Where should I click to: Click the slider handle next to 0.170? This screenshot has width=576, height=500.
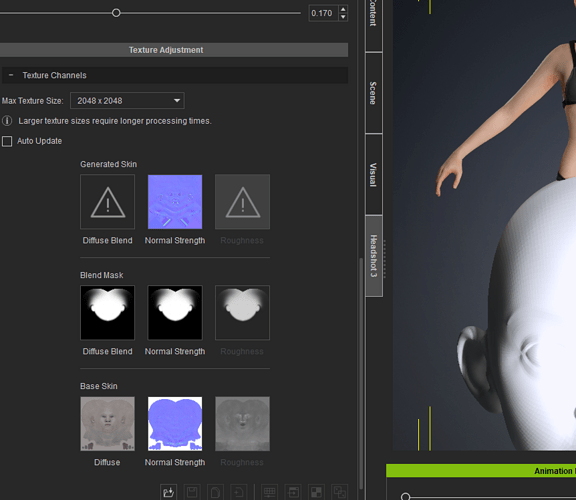[x=116, y=13]
